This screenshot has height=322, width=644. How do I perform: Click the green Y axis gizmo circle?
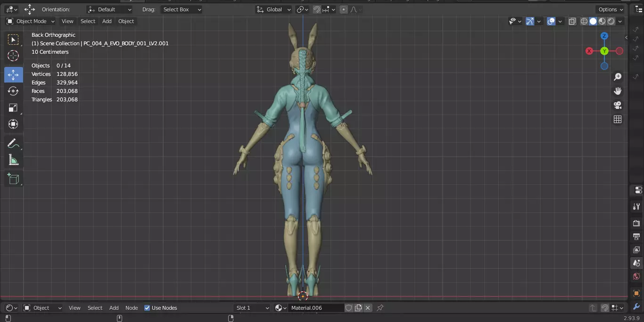[x=604, y=51]
